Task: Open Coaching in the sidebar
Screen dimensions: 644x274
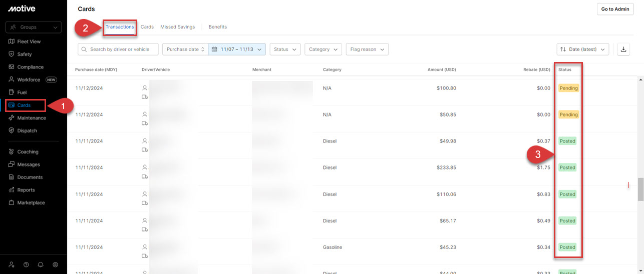Action: point(28,151)
